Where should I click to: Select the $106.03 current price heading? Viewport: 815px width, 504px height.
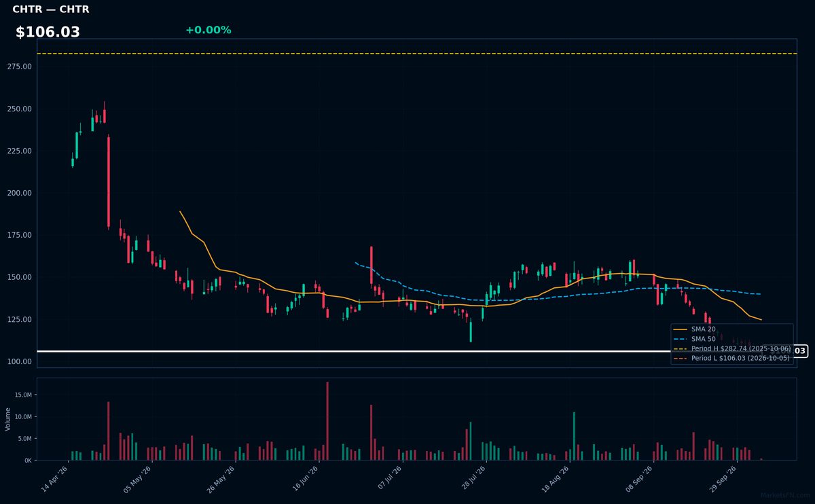tap(48, 32)
